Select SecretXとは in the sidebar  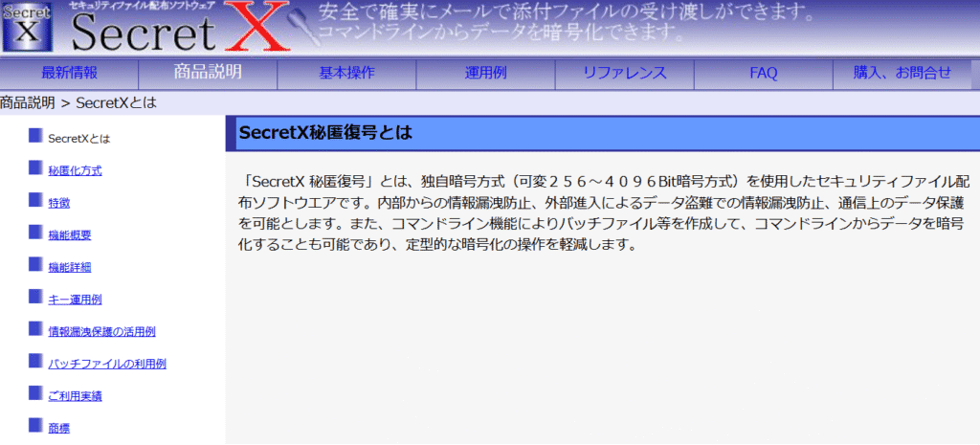click(78, 139)
